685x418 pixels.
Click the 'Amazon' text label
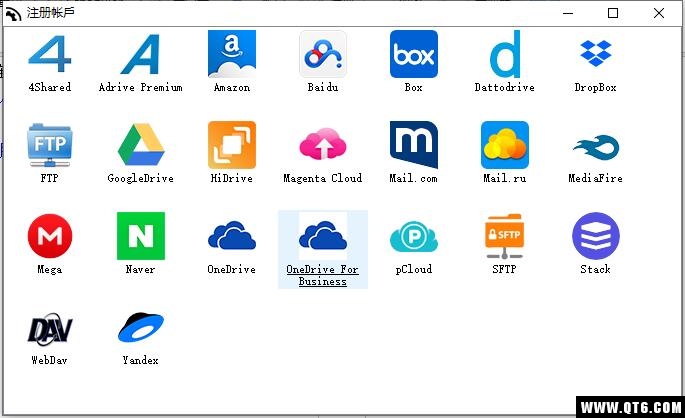pyautogui.click(x=232, y=87)
